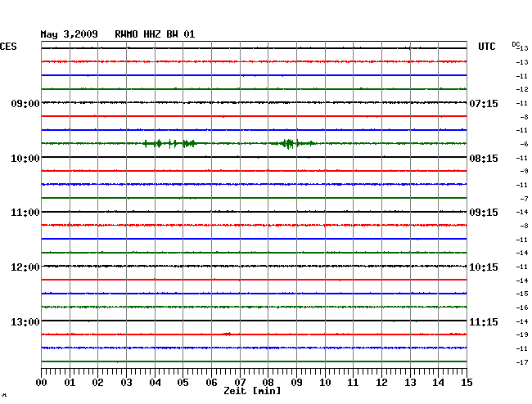Image resolution: width=532 pixels, height=404 pixels.
Task: Click minute tick label "11" on time axis
Action: (353, 383)
